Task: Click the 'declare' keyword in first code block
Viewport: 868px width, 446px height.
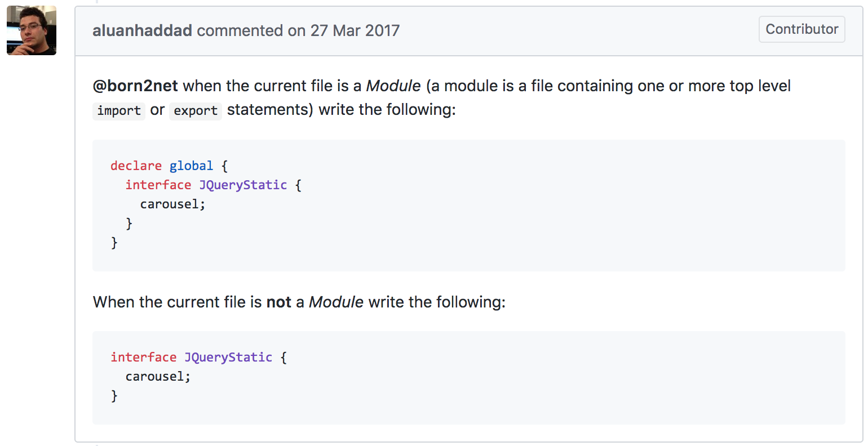Action: tap(136, 166)
